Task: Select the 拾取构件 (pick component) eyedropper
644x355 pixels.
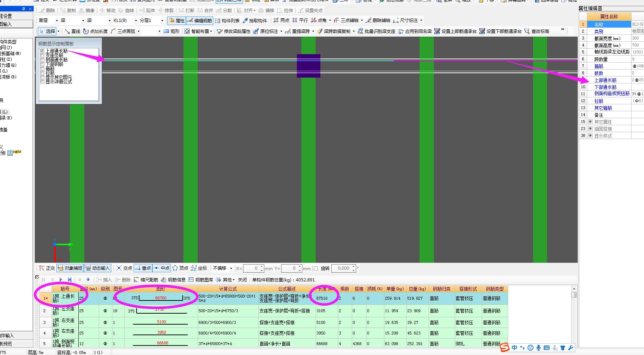Action: pos(255,20)
